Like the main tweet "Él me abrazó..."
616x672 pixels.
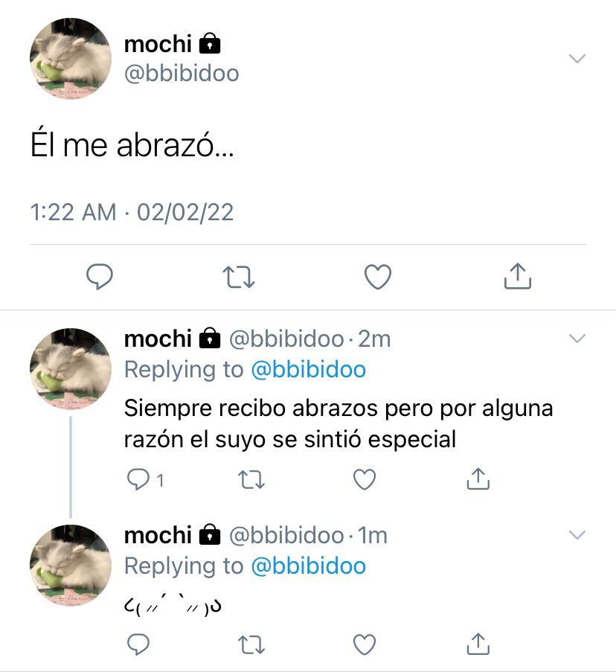click(378, 276)
